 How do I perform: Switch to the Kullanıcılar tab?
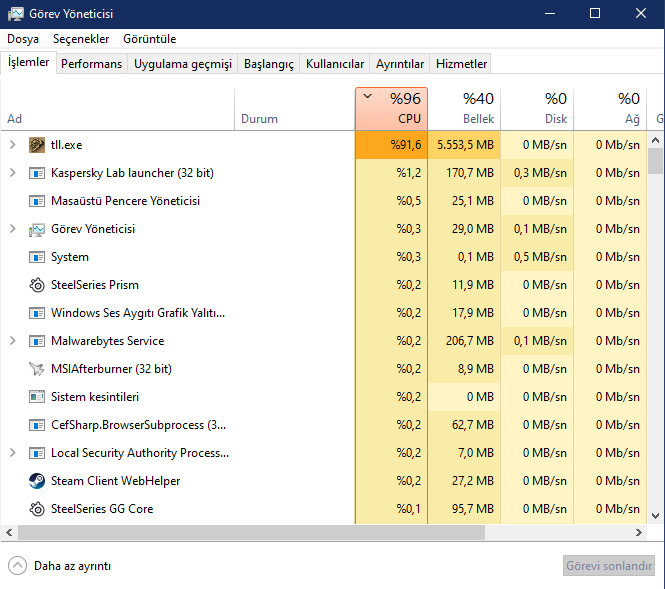pyautogui.click(x=335, y=64)
